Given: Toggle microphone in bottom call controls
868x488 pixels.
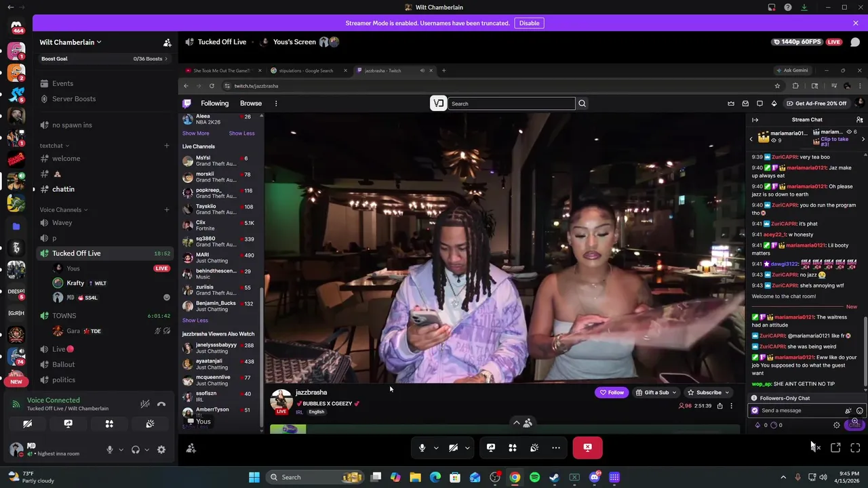Looking at the screenshot, I should (422, 447).
